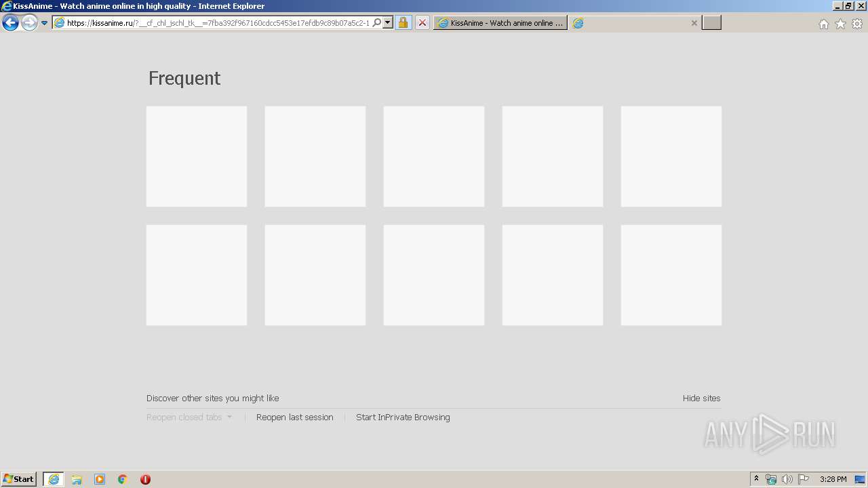Open the third tile in the top row
The width and height of the screenshot is (868, 488).
434,157
